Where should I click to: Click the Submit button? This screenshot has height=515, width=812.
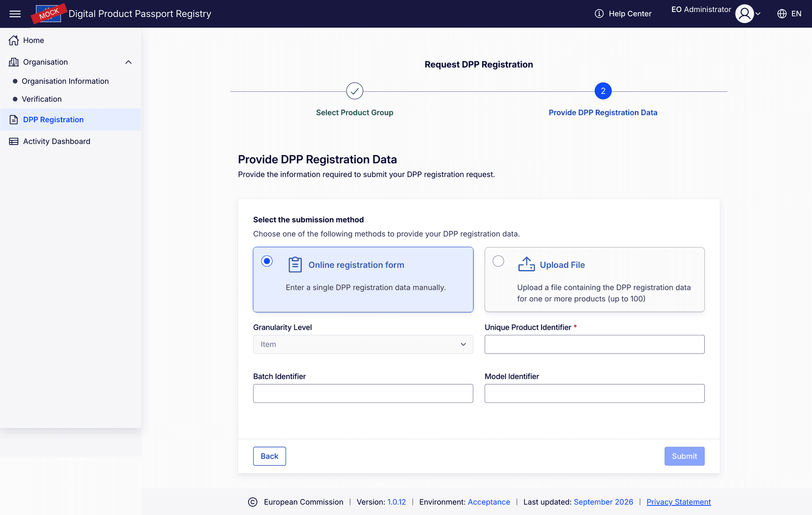pos(685,456)
